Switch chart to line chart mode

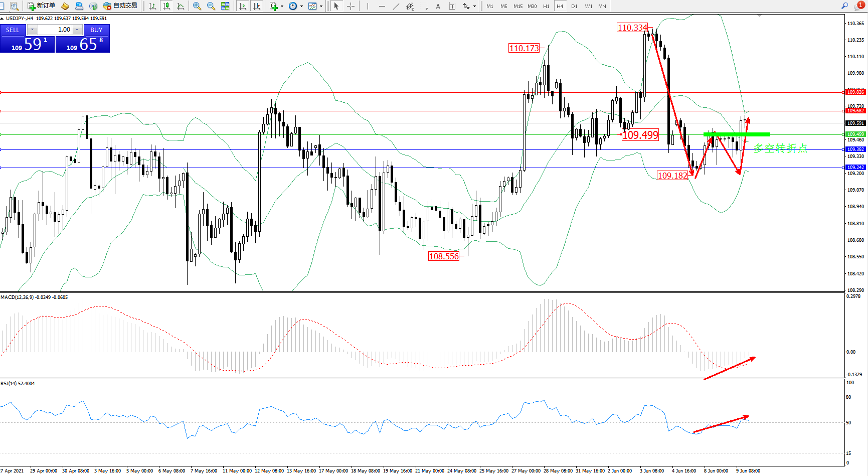point(181,6)
